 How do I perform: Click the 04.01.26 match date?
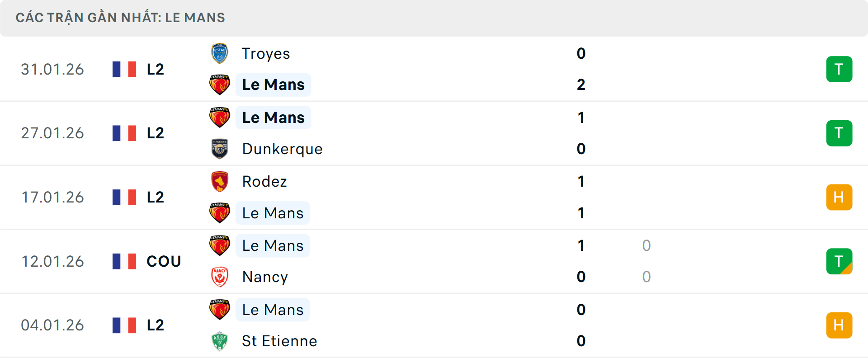[x=52, y=325]
